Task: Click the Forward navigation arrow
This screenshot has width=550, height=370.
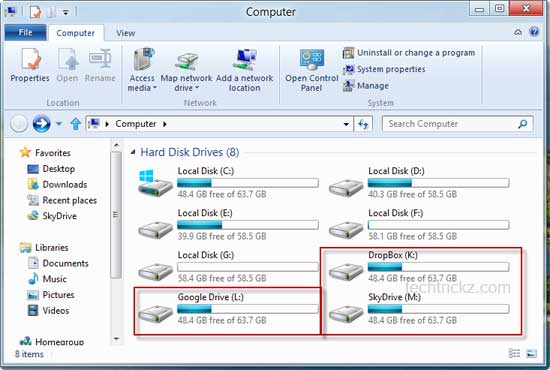Action: coord(41,124)
